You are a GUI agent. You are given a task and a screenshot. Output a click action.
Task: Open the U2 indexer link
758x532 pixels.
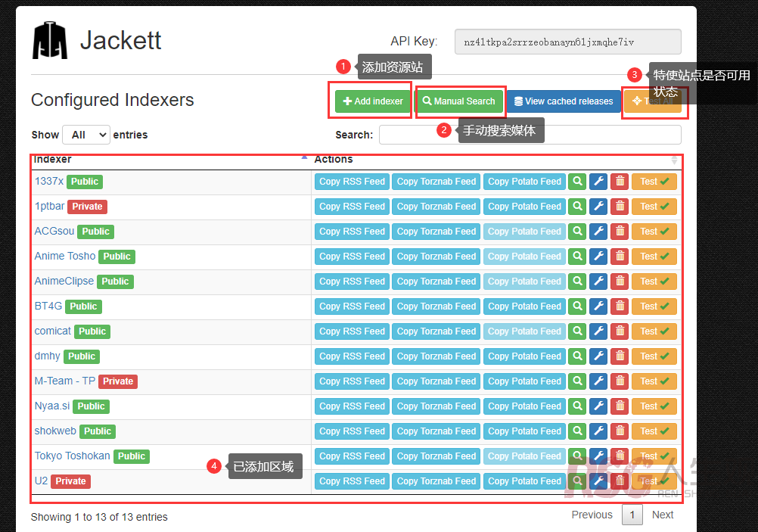pyautogui.click(x=41, y=481)
